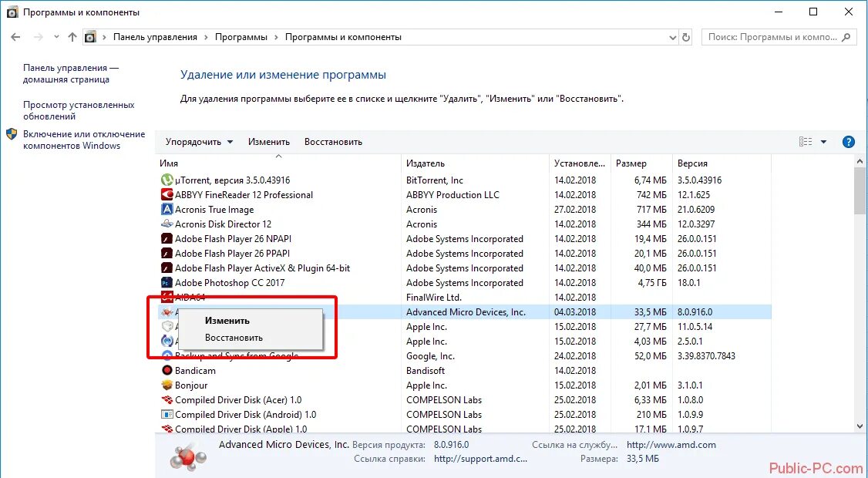Open Панель управления — домашняя страница link

point(71,74)
